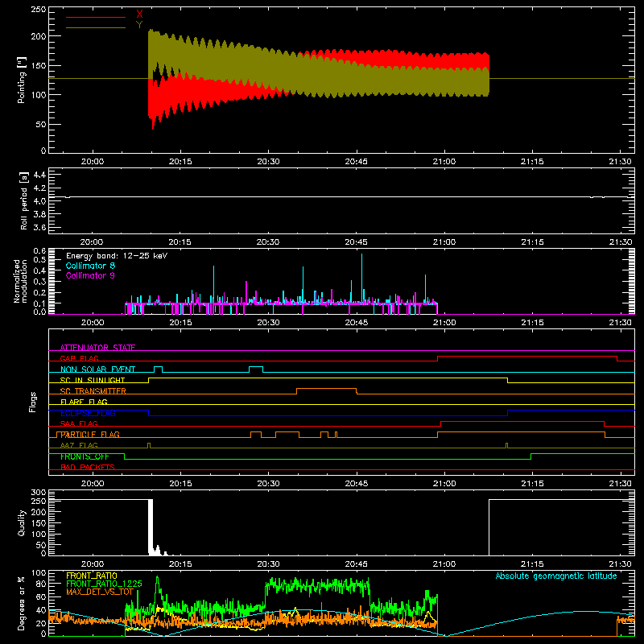The width and height of the screenshot is (644, 644).
Task: Click 'Absolute geomagnetic latitude' label
Action: click(x=556, y=576)
